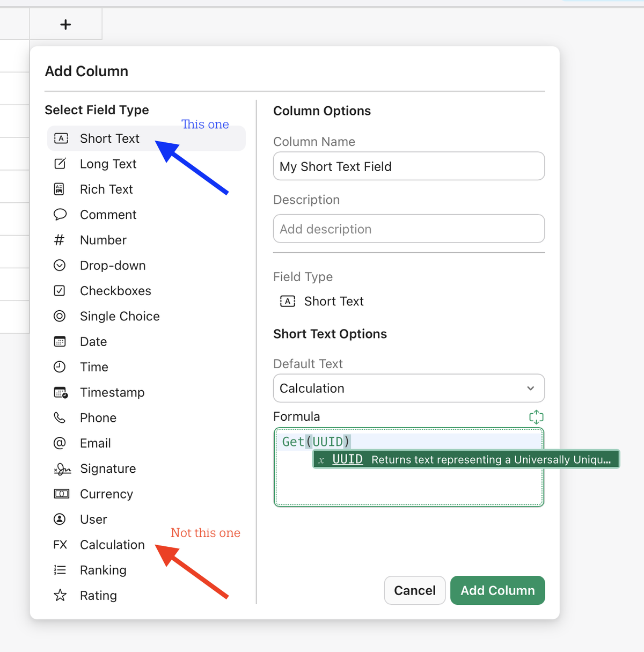Pick the FX Calculation icon
The image size is (644, 652).
[60, 545]
